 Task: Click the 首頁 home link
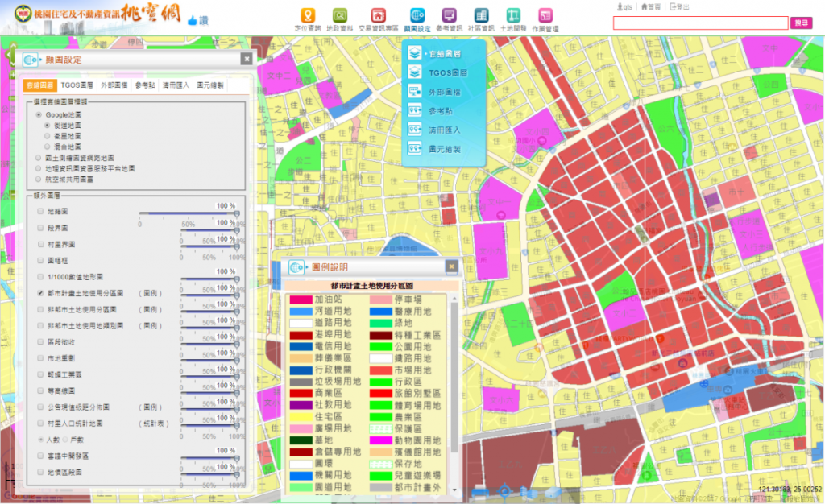click(x=651, y=6)
